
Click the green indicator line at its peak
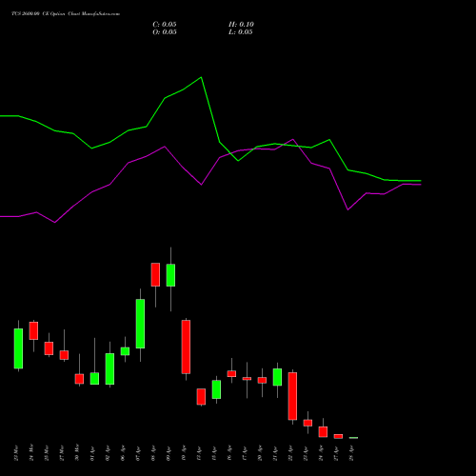[201, 77]
